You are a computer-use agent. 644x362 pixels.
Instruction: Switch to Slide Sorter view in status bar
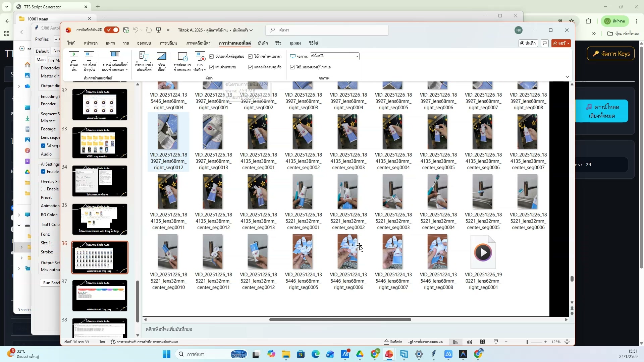[469, 342]
